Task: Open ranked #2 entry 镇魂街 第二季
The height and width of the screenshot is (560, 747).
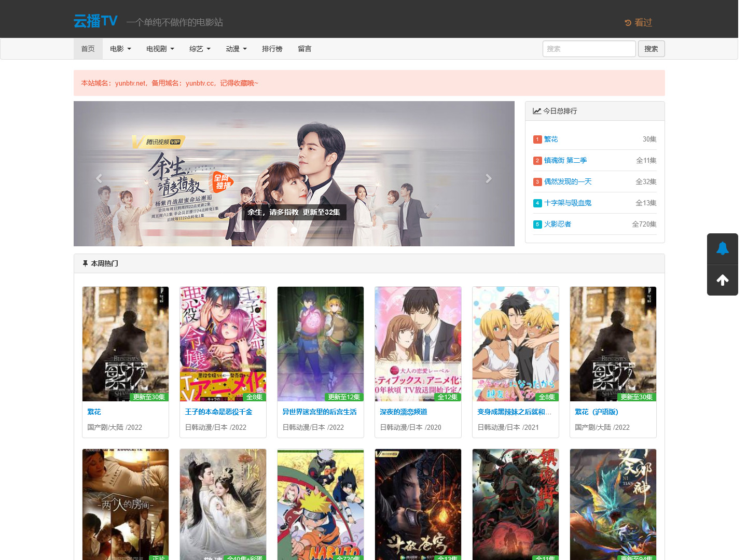Action: (565, 160)
